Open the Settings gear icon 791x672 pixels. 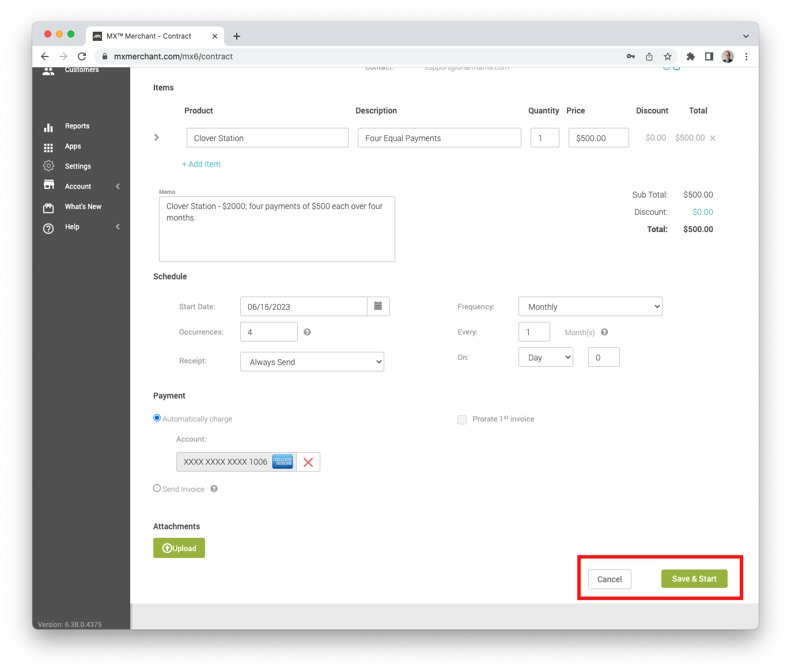tap(48, 166)
